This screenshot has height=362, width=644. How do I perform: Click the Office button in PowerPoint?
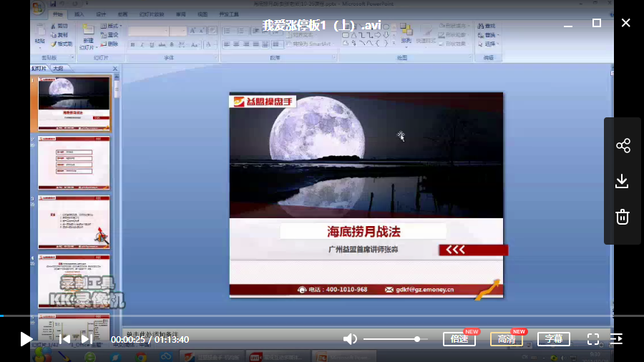[x=38, y=7]
